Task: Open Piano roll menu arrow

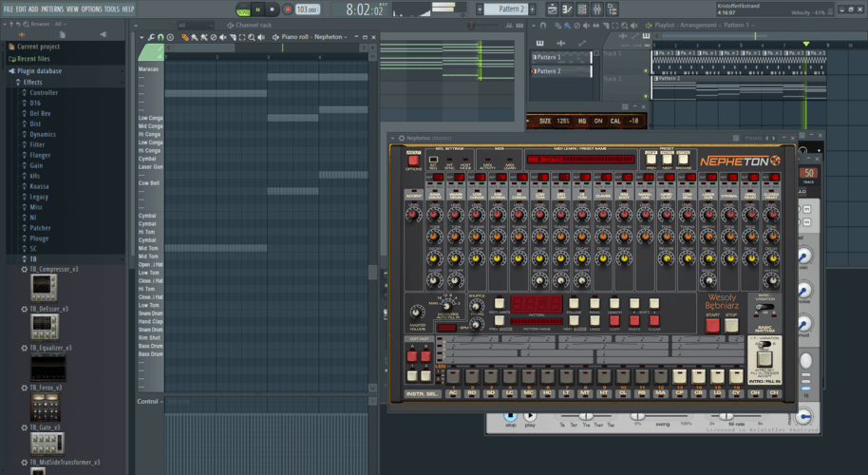Action: point(142,37)
